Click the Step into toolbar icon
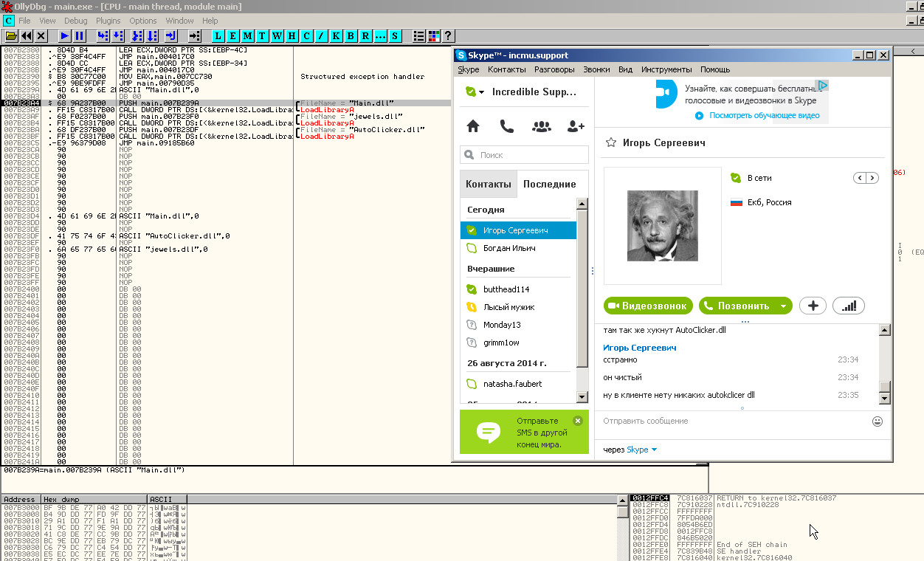This screenshot has height=561, width=924. 103,35
